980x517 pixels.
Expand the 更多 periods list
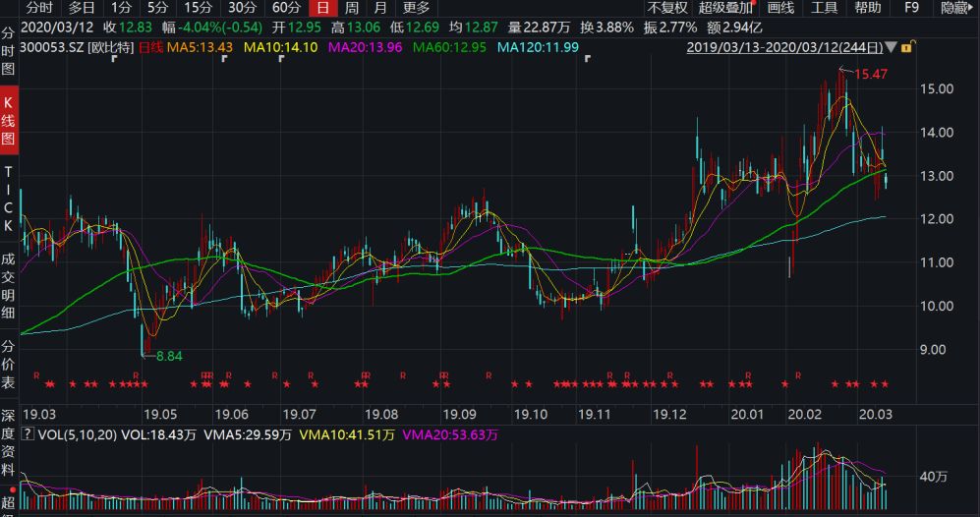point(416,8)
